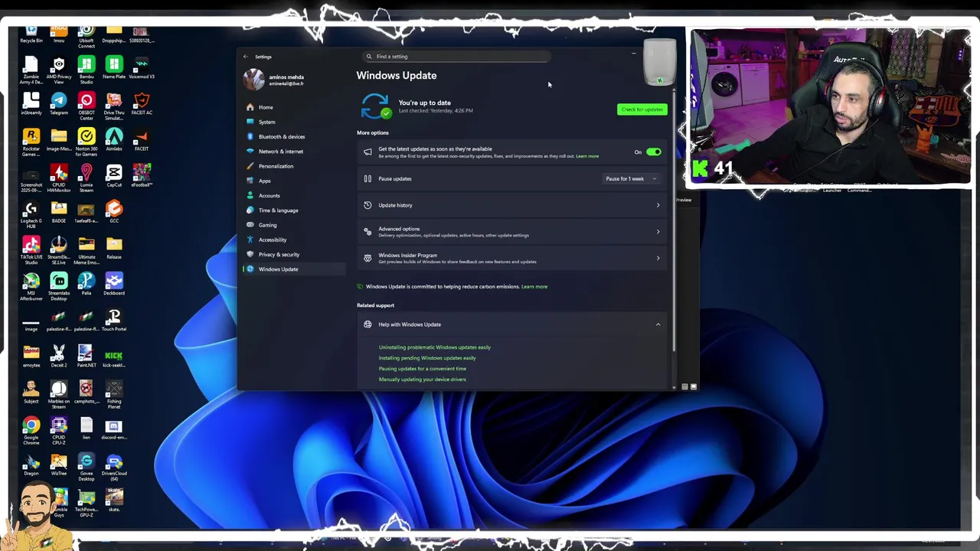
Task: Select System in the Settings sidebar
Action: [294, 122]
